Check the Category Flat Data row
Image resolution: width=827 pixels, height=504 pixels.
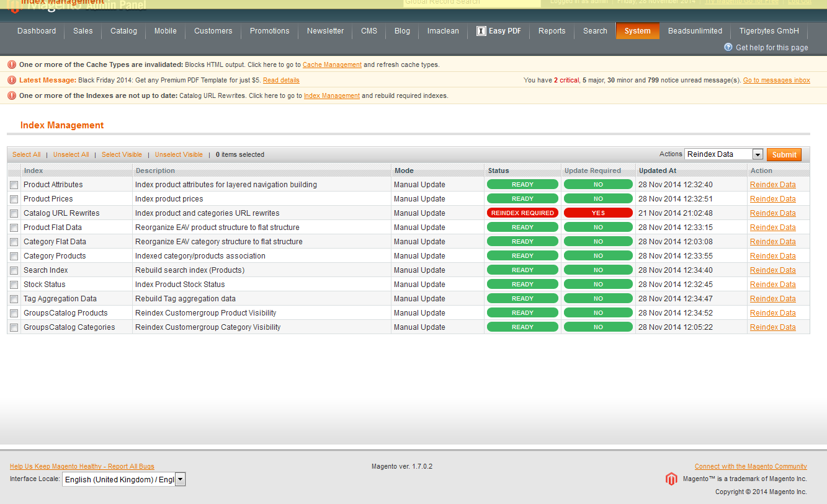(x=14, y=242)
